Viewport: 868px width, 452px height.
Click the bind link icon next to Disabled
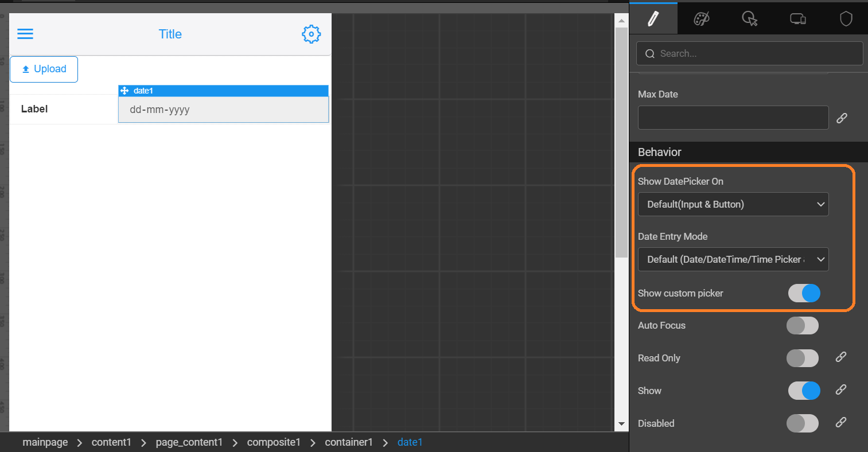[841, 423]
